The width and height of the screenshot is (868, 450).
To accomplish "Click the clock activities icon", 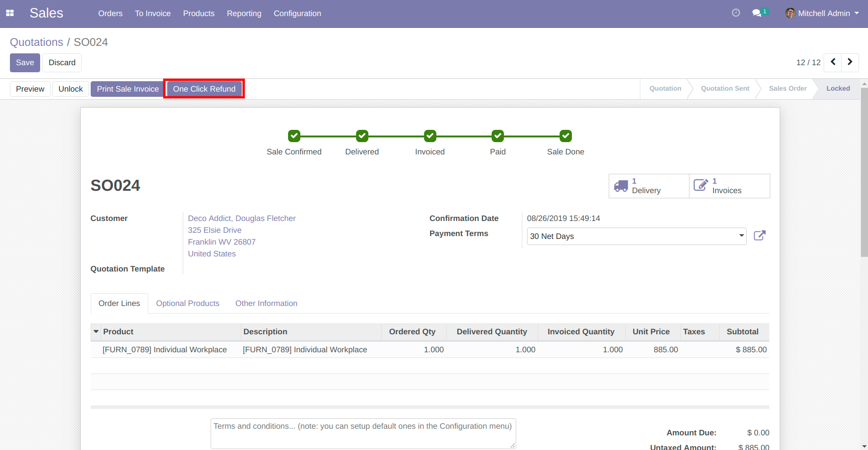I will pyautogui.click(x=735, y=13).
